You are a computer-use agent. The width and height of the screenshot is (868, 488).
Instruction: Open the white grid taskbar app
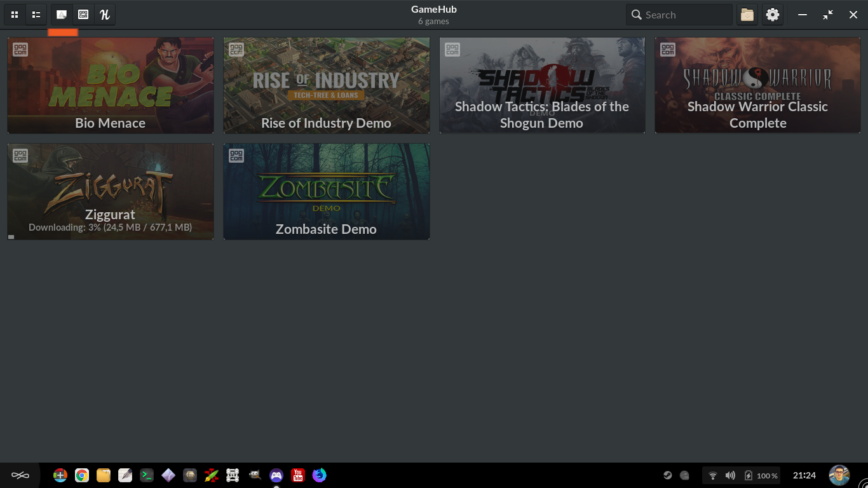tap(233, 475)
